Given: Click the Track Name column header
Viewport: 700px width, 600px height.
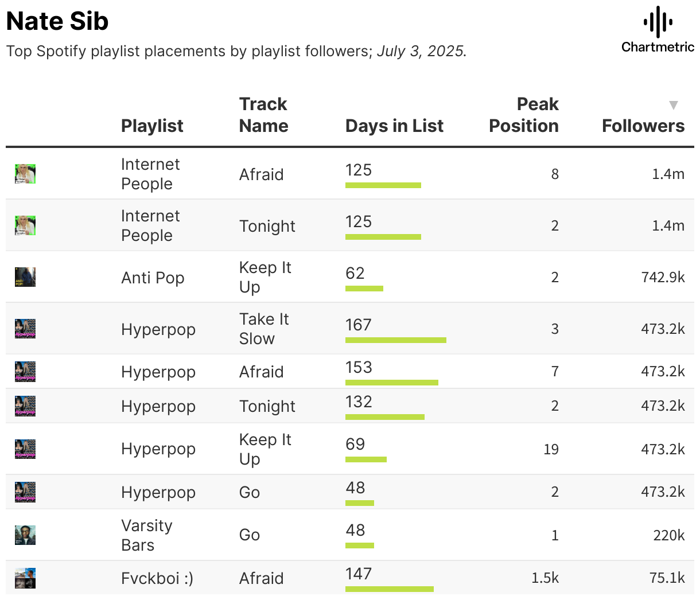Looking at the screenshot, I should (x=263, y=115).
